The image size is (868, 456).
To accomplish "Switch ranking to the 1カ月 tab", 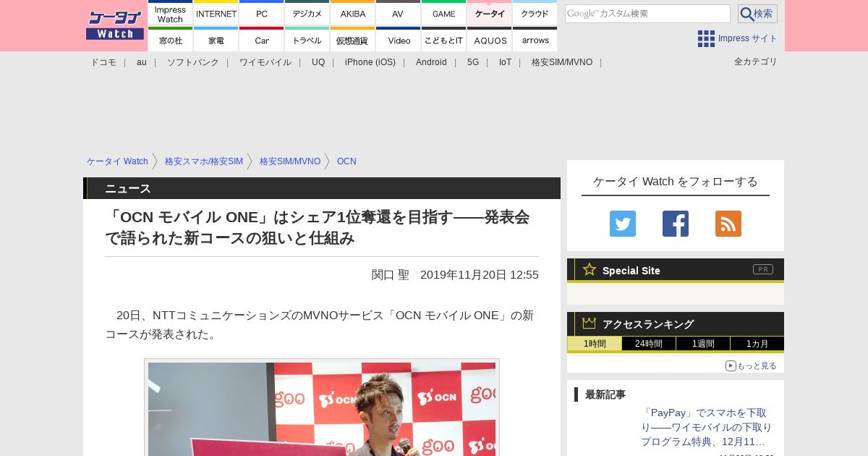I will pos(757,344).
